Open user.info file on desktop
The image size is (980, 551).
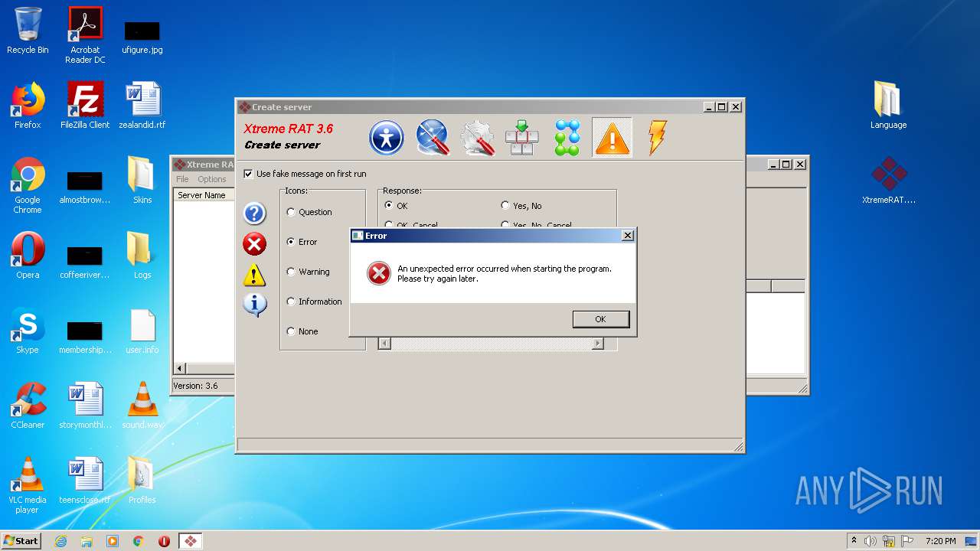click(142, 331)
